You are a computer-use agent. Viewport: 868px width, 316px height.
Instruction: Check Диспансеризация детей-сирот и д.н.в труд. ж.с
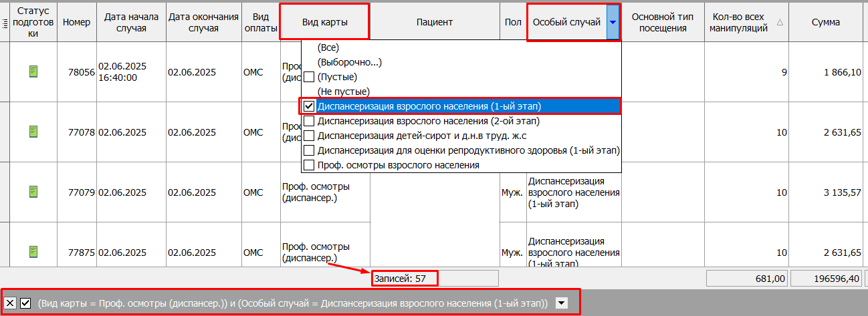[x=309, y=136]
